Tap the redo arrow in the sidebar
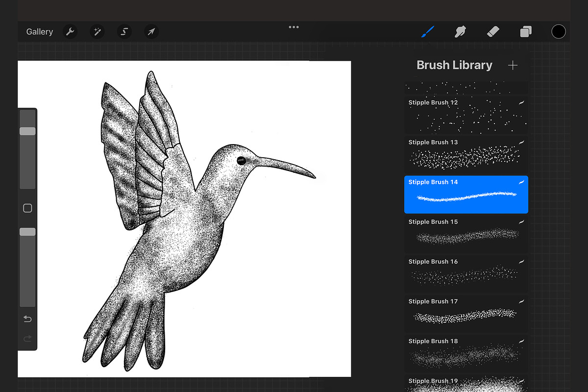Image resolution: width=588 pixels, height=392 pixels. 27,338
